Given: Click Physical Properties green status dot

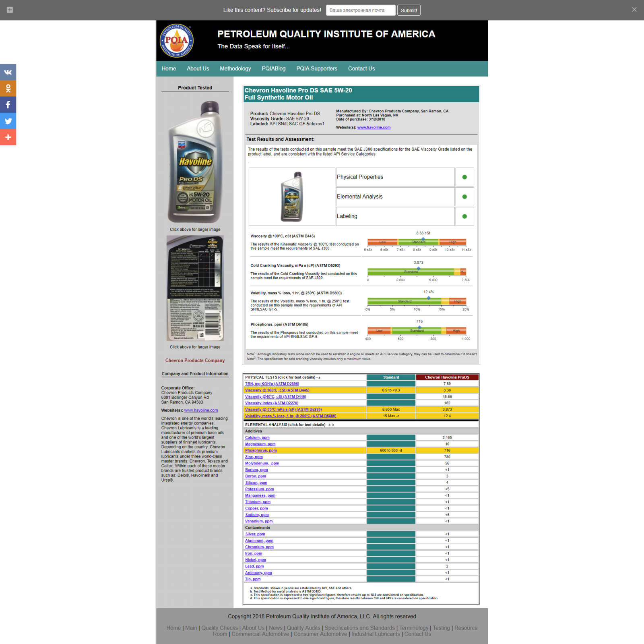Looking at the screenshot, I should click(x=464, y=177).
